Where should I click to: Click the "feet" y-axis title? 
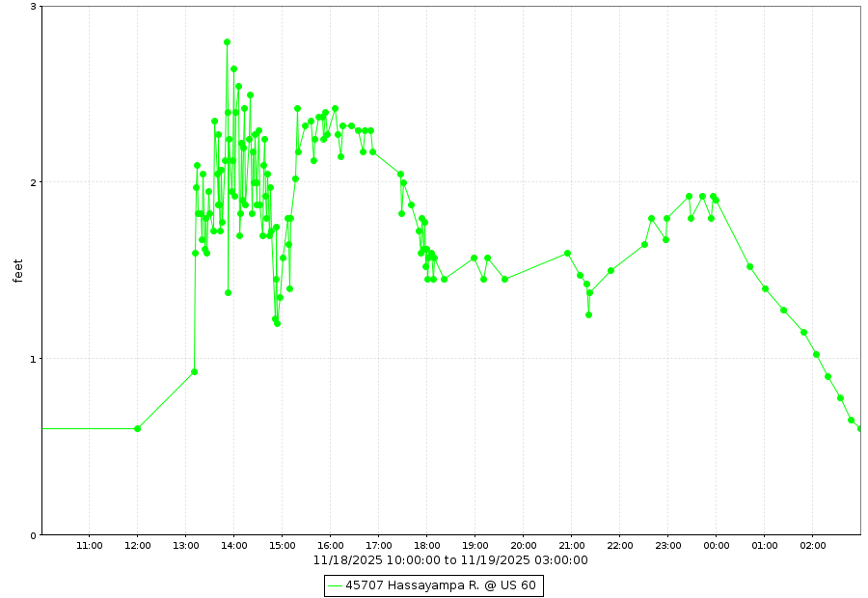tap(18, 270)
